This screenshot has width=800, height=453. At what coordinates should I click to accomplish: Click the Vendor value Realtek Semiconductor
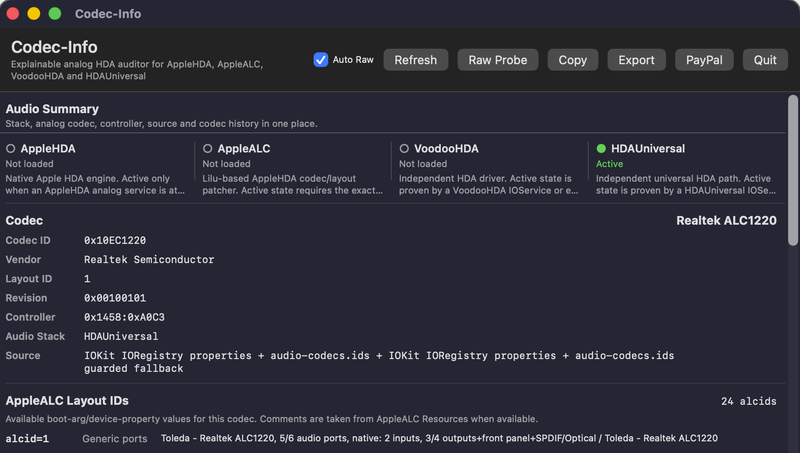click(149, 260)
